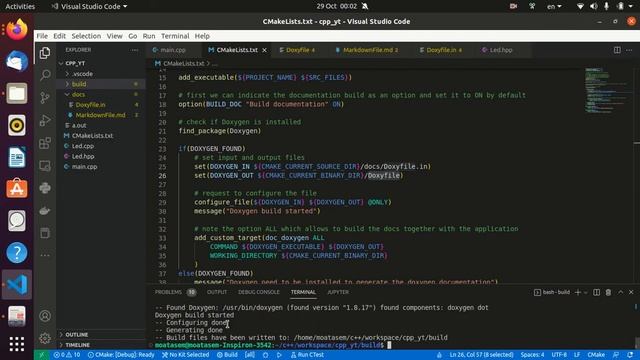Viewport: 640px width, 360px height.
Task: Click Build in the status bar
Action: tap(227, 355)
